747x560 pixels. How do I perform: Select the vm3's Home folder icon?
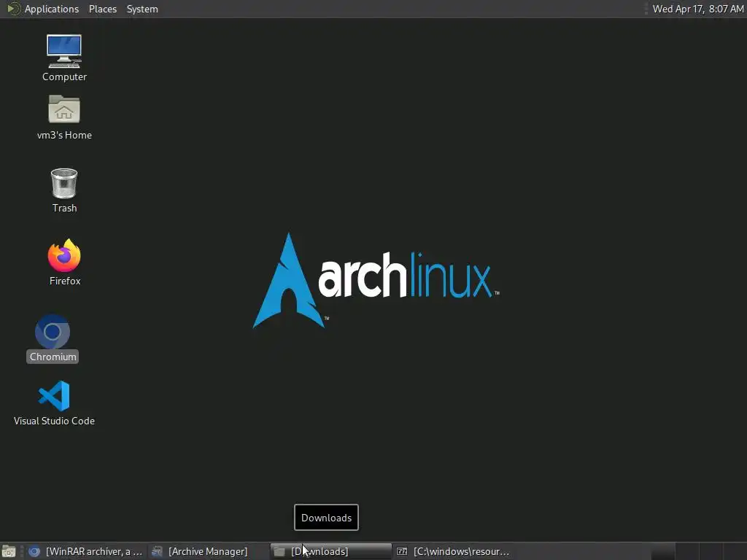64,109
